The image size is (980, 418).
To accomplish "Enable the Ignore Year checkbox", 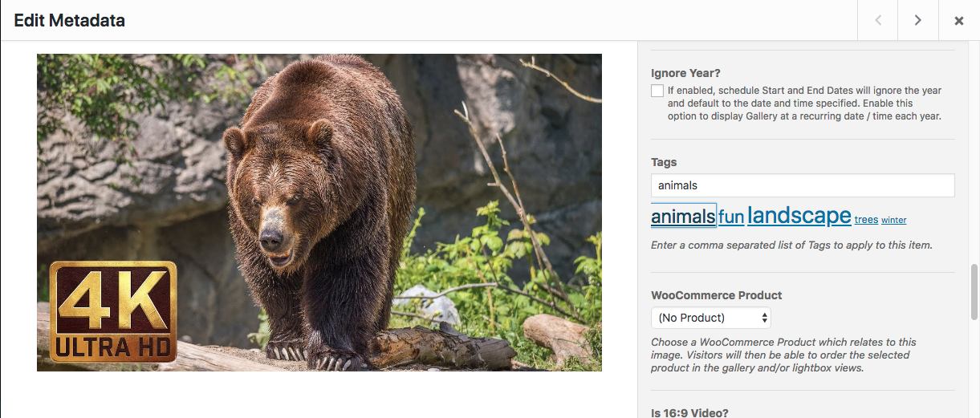I will click(x=657, y=91).
